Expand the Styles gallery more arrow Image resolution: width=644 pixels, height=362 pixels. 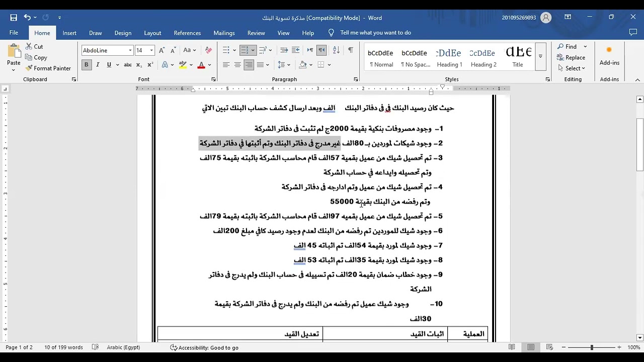tap(540, 56)
